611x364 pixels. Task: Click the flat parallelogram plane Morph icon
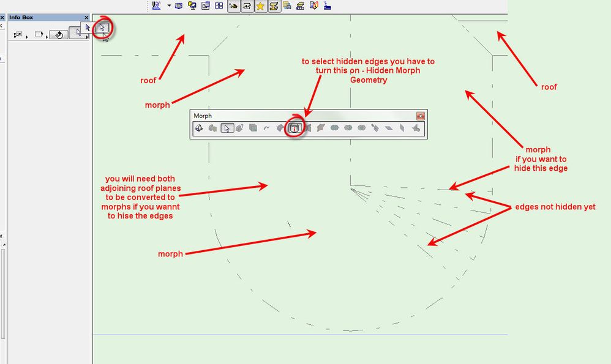coord(389,128)
